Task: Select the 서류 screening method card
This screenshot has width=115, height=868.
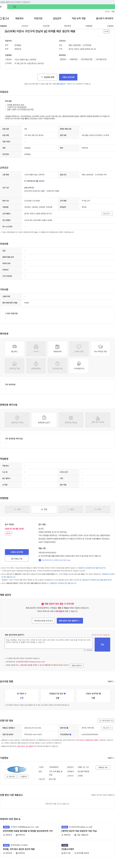Action: 17,509
